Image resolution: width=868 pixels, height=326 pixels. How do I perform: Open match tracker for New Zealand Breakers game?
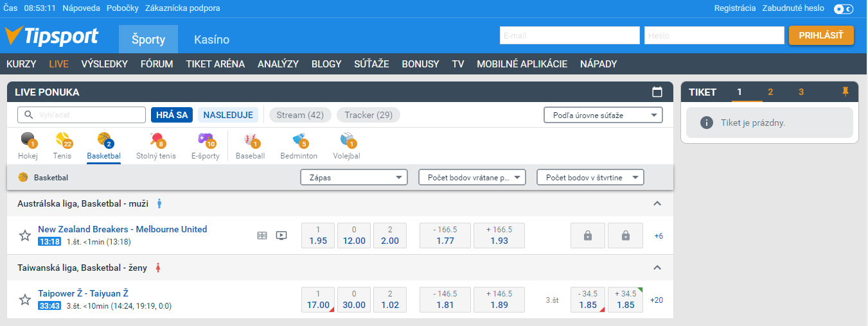pyautogui.click(x=262, y=236)
